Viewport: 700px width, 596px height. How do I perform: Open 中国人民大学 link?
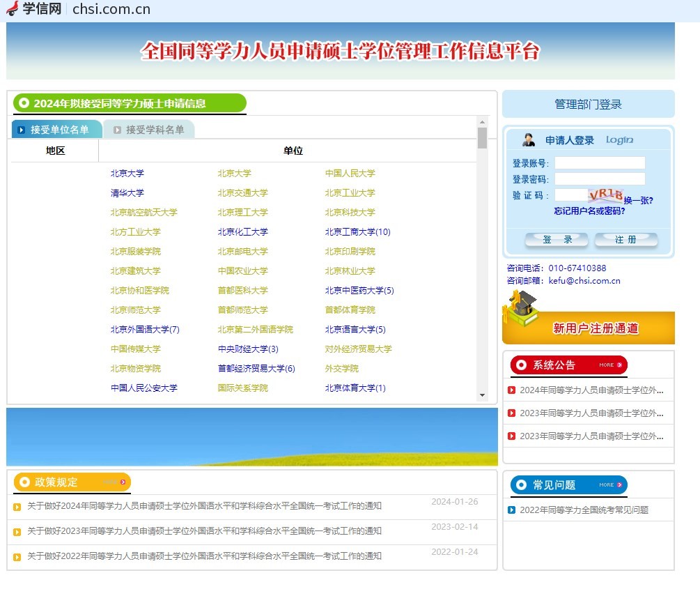[350, 173]
